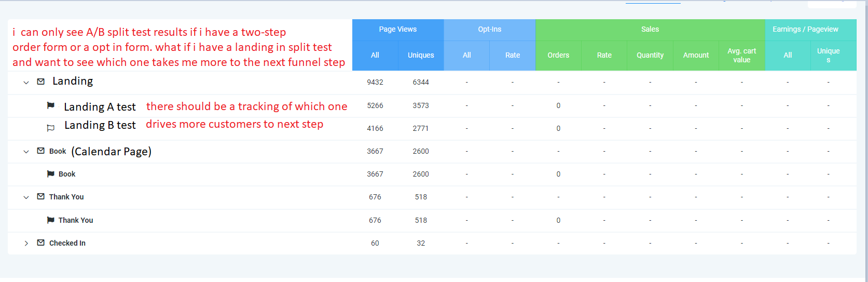Click the Page Views Uniques column header

[421, 56]
